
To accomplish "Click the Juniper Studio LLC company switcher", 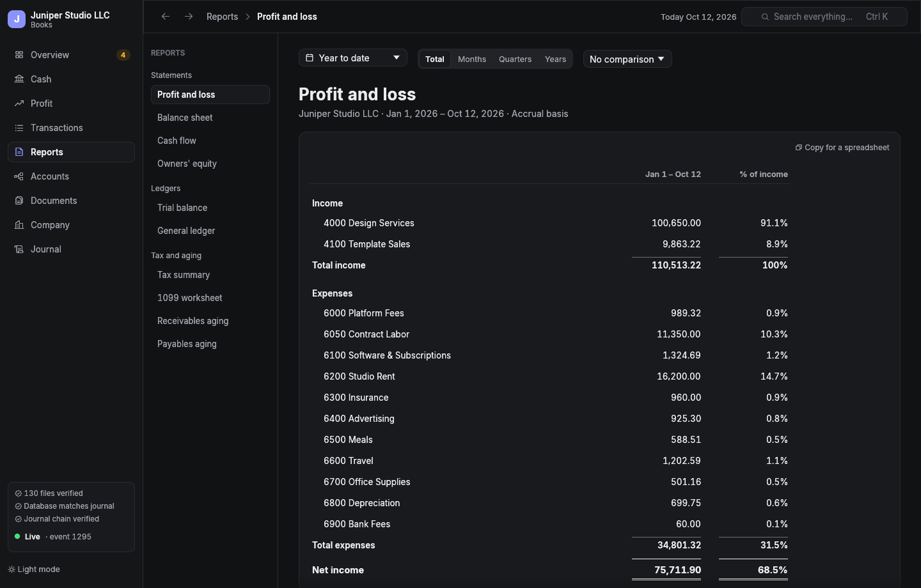I will coord(71,19).
